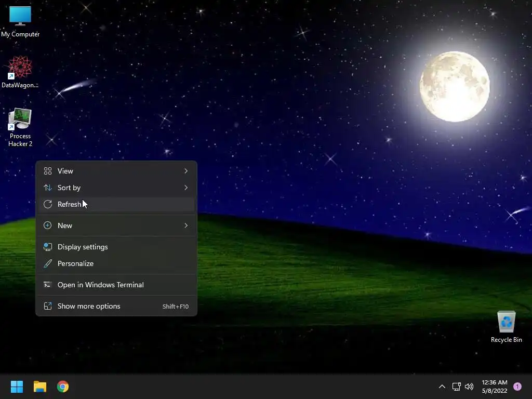The image size is (532, 399).
Task: Click the brush icon beside Personalize
Action: pyautogui.click(x=48, y=263)
